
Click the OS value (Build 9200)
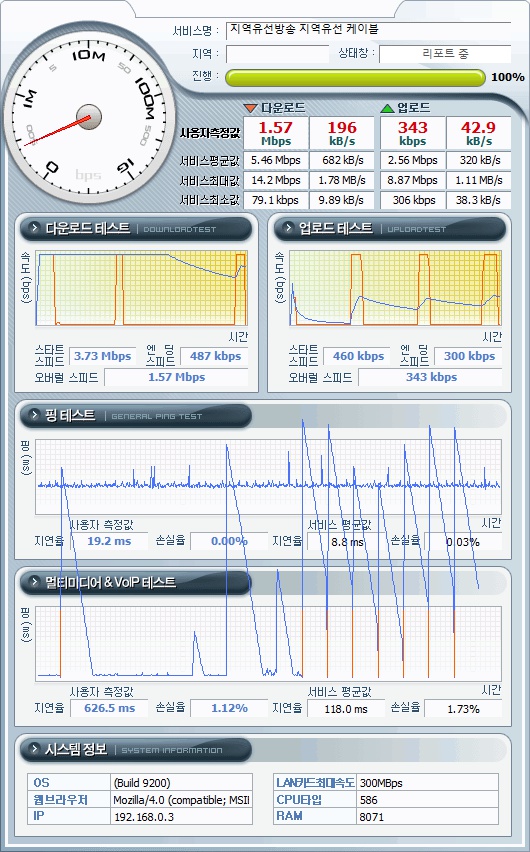182,782
